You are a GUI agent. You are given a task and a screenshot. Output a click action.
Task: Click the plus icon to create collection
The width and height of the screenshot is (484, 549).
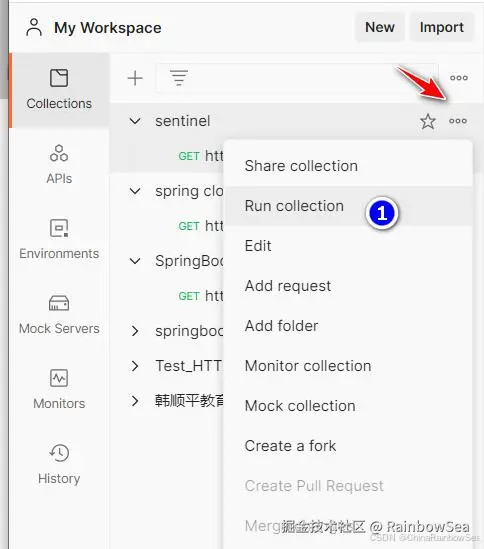[x=135, y=78]
